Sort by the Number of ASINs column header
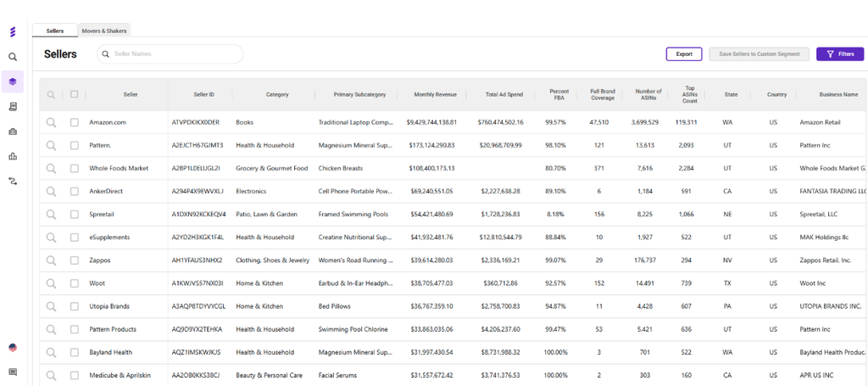Image resolution: width=868 pixels, height=386 pixels. point(648,95)
